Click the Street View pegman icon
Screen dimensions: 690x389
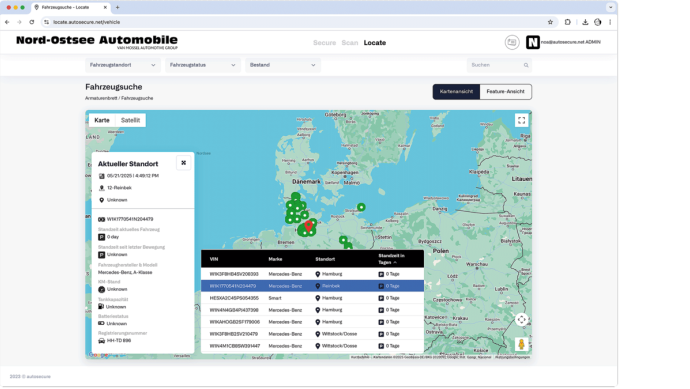click(521, 344)
